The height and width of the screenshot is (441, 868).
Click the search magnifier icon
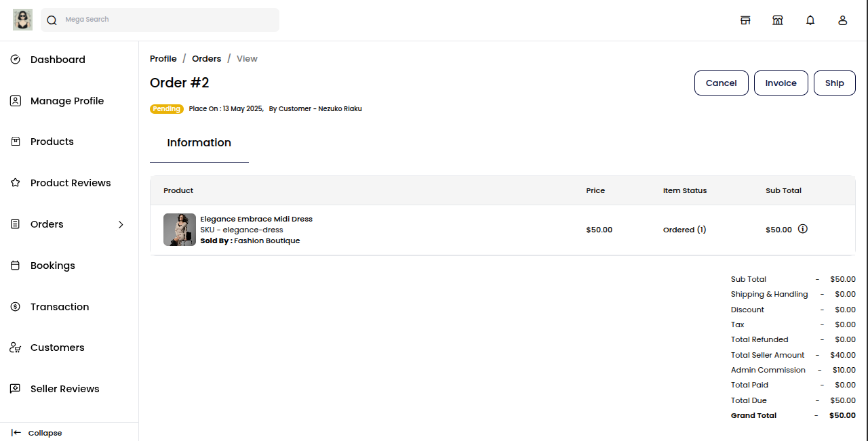pyautogui.click(x=52, y=20)
